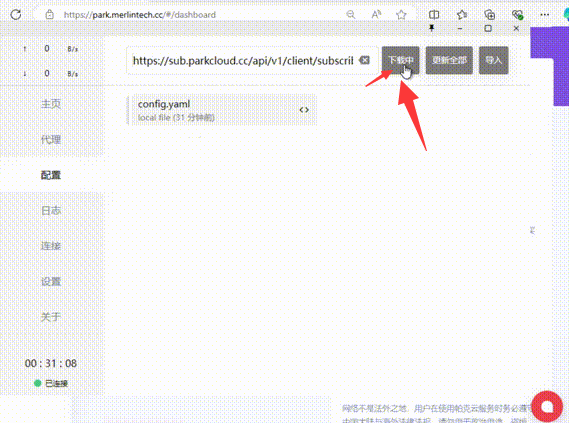The image size is (569, 423).
Task: Reload the page with the refresh icon
Action: 16,15
